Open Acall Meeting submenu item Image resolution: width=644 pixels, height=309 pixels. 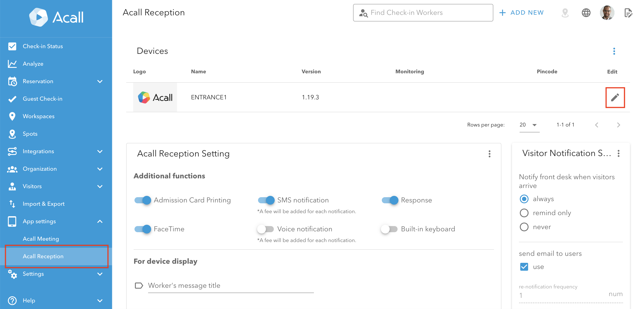[x=56, y=239]
